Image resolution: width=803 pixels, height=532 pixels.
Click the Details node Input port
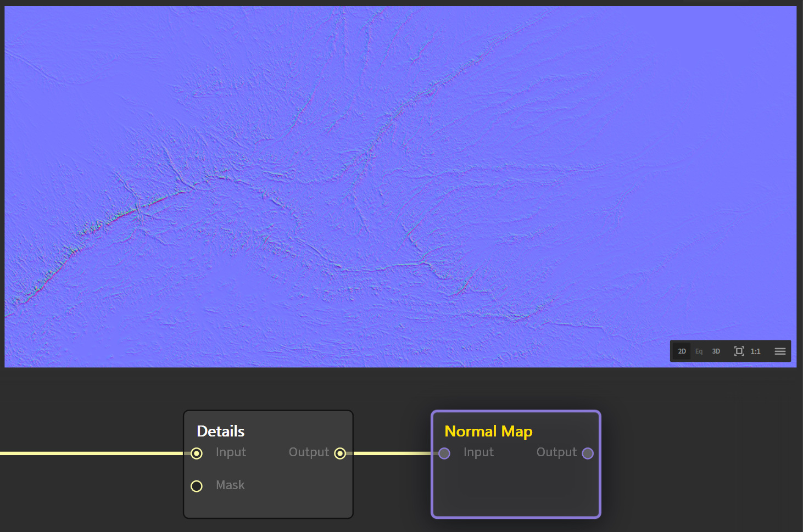pos(197,453)
